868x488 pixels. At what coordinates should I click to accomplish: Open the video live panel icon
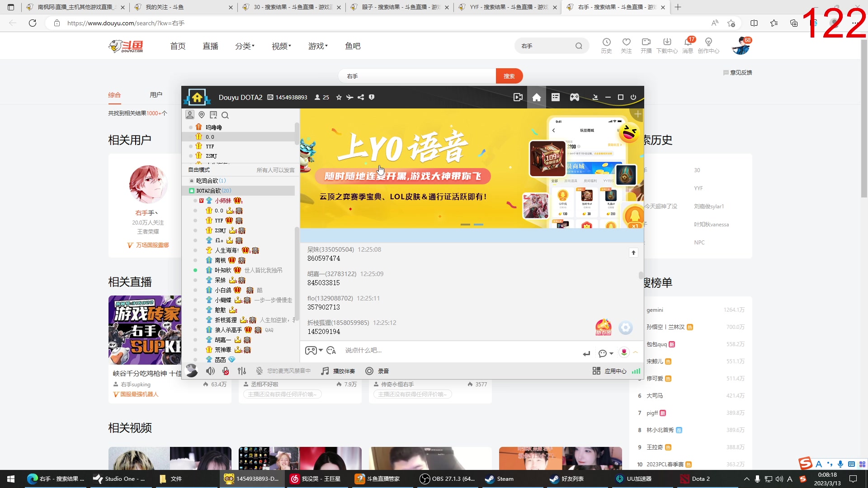518,97
